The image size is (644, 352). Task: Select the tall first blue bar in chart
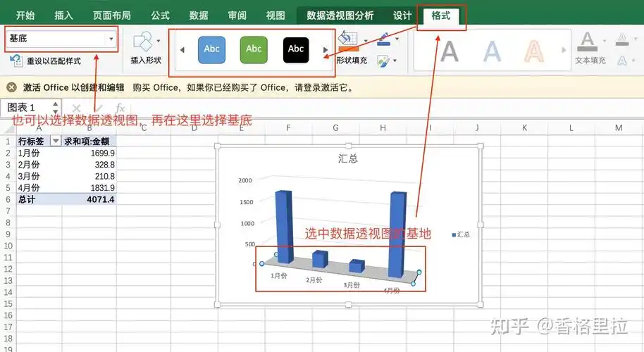[284, 227]
